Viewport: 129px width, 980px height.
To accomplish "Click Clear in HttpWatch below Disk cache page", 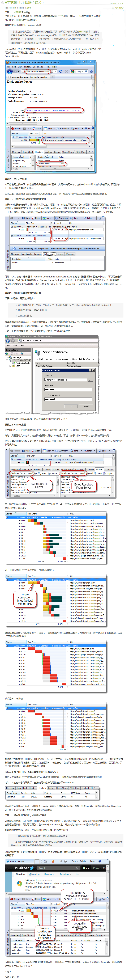I will (x=37, y=129).
